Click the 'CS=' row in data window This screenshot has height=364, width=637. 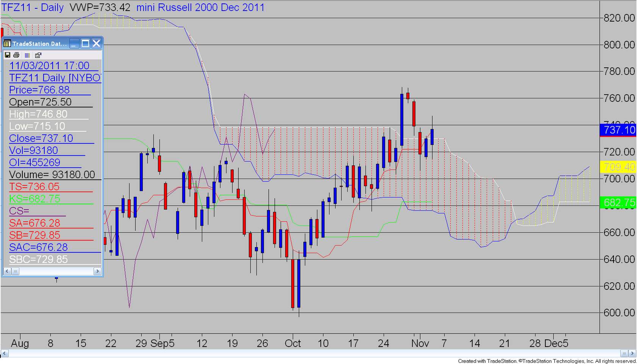(x=38, y=211)
